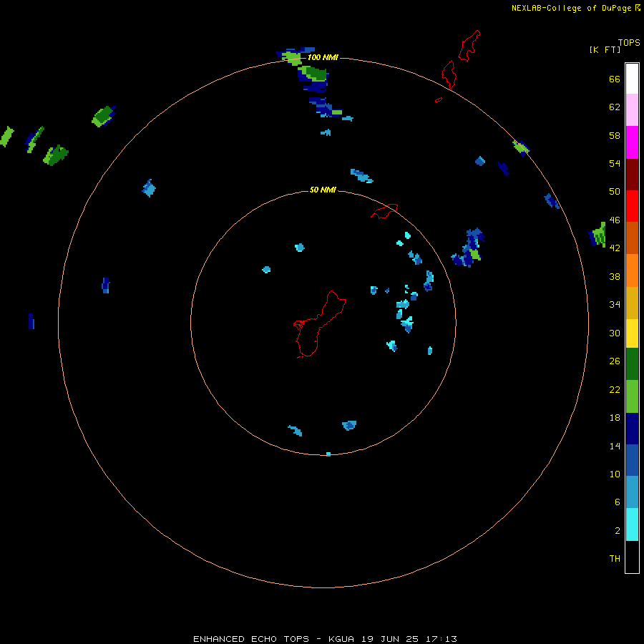The width and height of the screenshot is (644, 644).
Task: Click the bright red legend swatch
Action: 632,206
